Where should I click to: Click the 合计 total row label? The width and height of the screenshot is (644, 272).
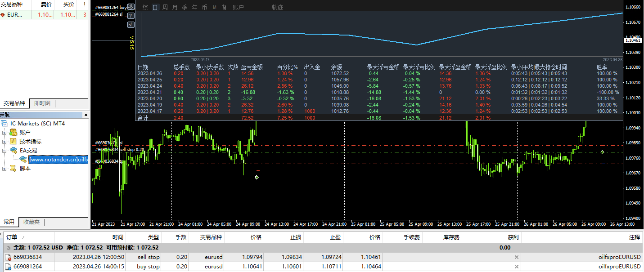[x=143, y=118]
